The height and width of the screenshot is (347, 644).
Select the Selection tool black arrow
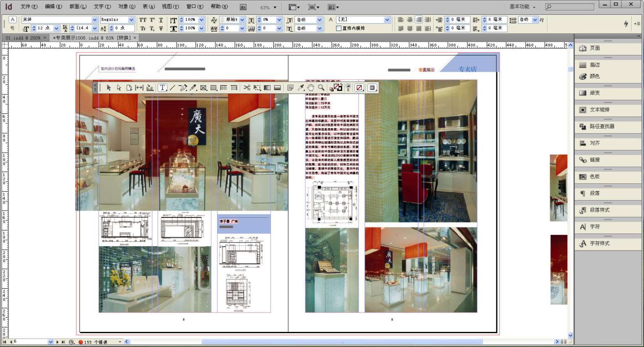[109, 88]
